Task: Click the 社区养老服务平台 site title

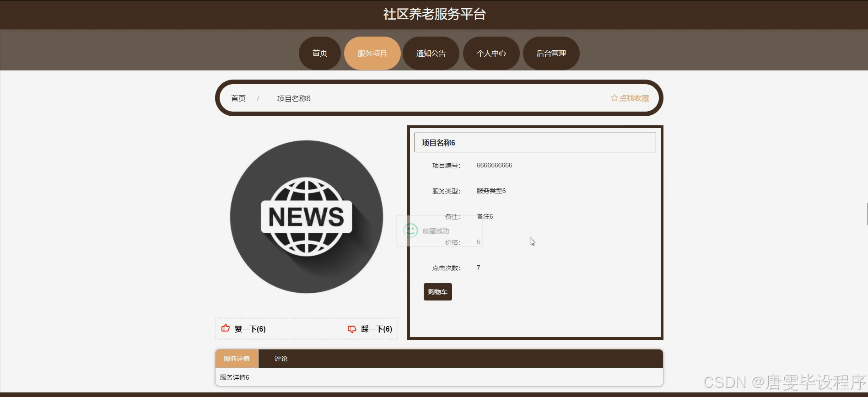Action: [434, 14]
